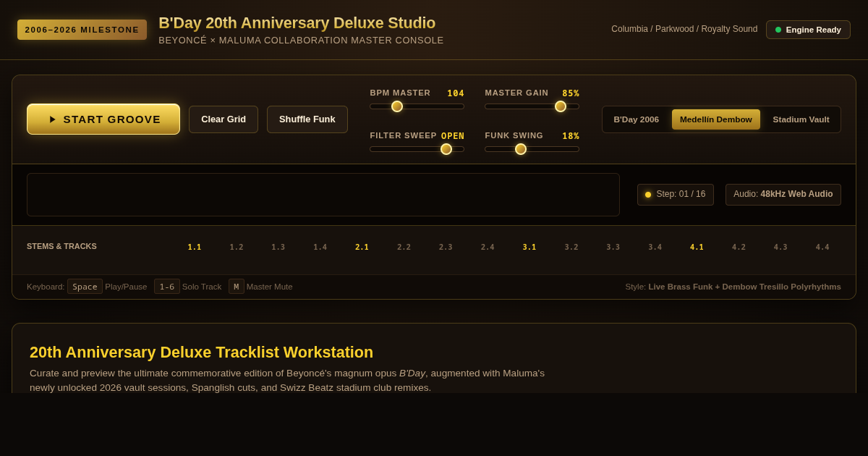Click step marker 2.4
868x456 pixels.
[x=488, y=248]
